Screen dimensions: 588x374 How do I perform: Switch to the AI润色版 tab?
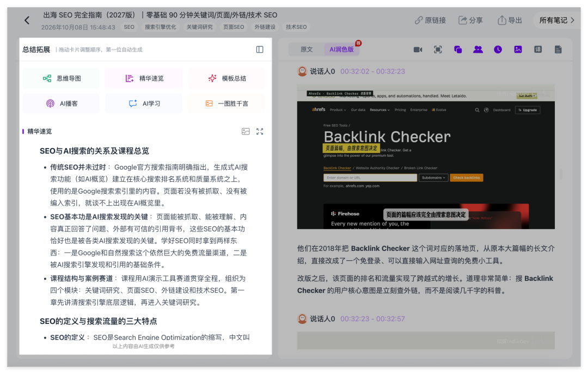point(341,50)
